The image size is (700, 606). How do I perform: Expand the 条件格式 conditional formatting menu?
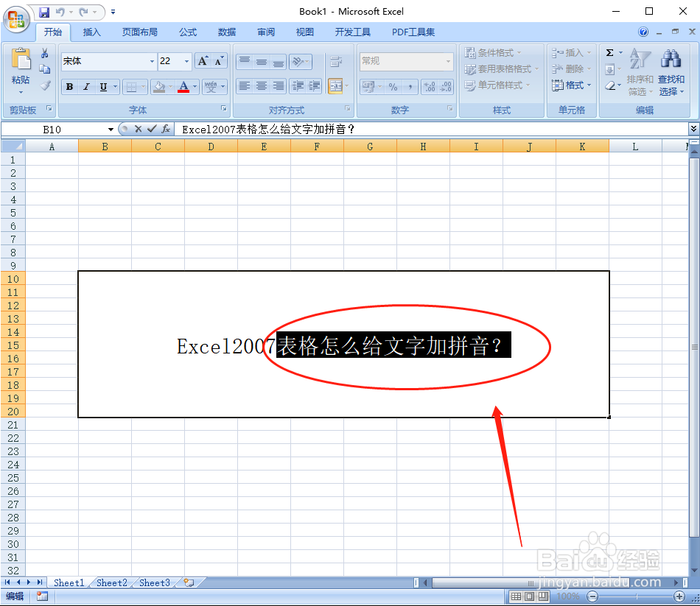click(492, 53)
